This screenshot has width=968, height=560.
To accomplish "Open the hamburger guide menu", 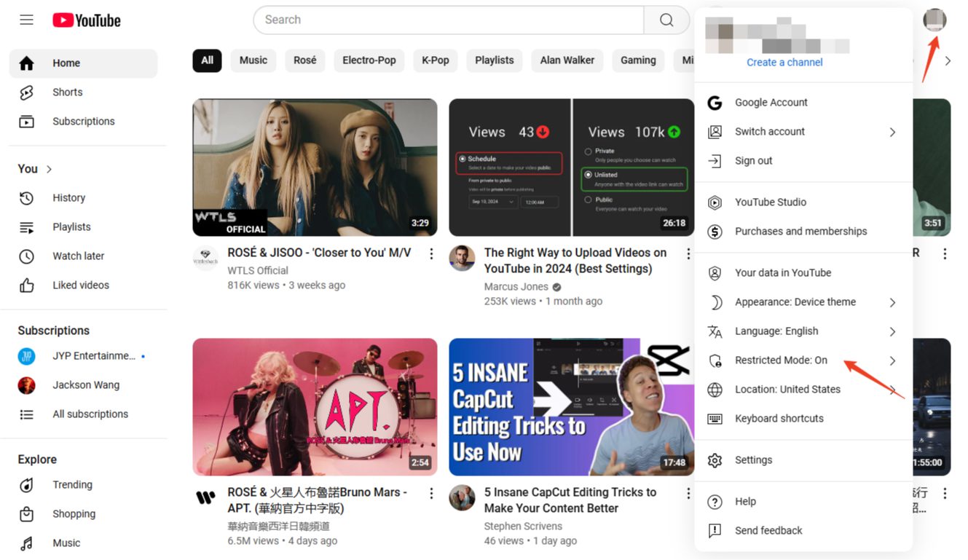I will pos(26,20).
